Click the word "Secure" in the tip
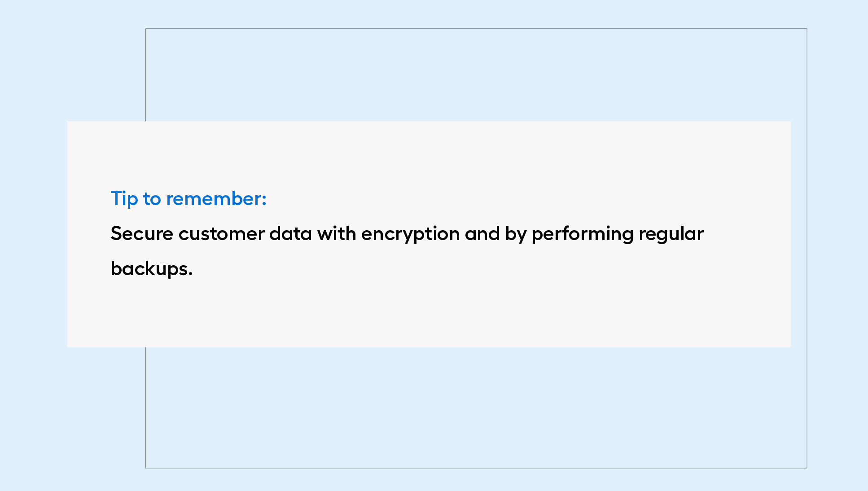This screenshot has width=868, height=491. click(x=142, y=234)
